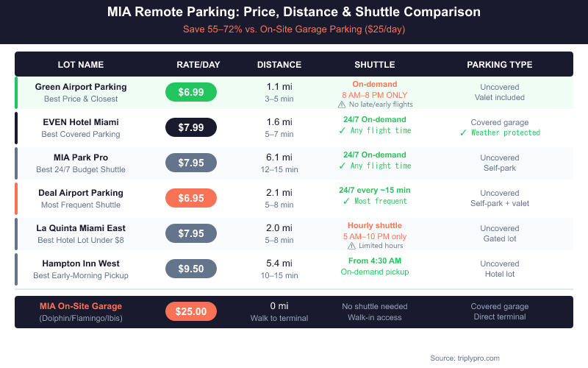Click the "1.1 mi" distance value

(279, 87)
